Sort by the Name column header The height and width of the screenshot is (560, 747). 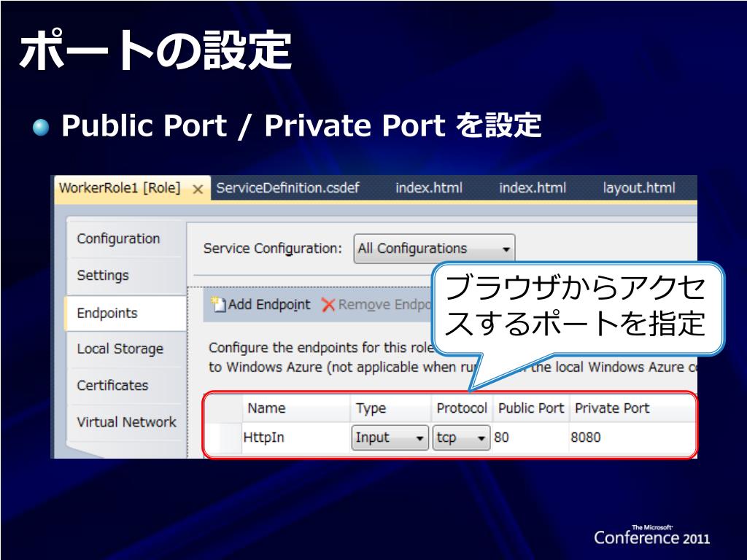click(x=295, y=408)
